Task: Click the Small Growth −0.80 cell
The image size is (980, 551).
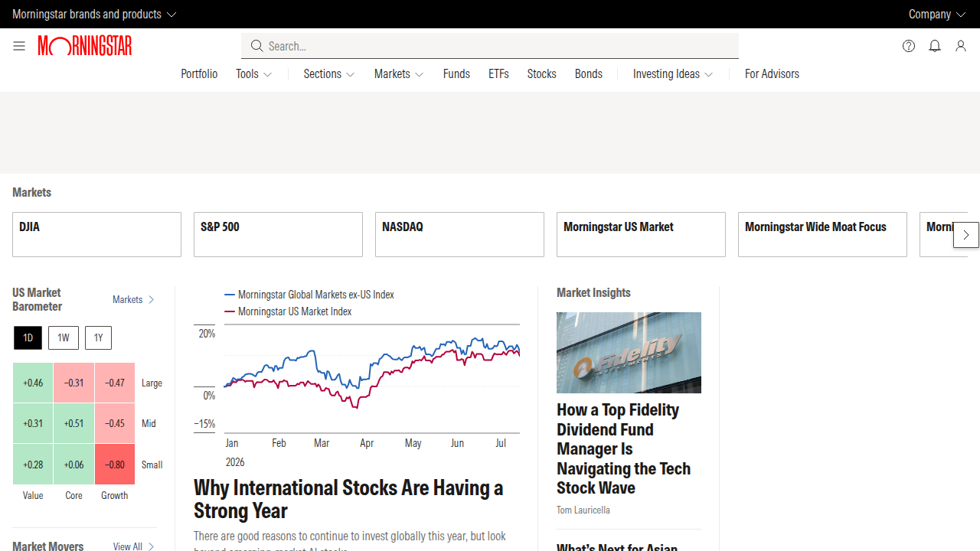Action: pyautogui.click(x=115, y=465)
